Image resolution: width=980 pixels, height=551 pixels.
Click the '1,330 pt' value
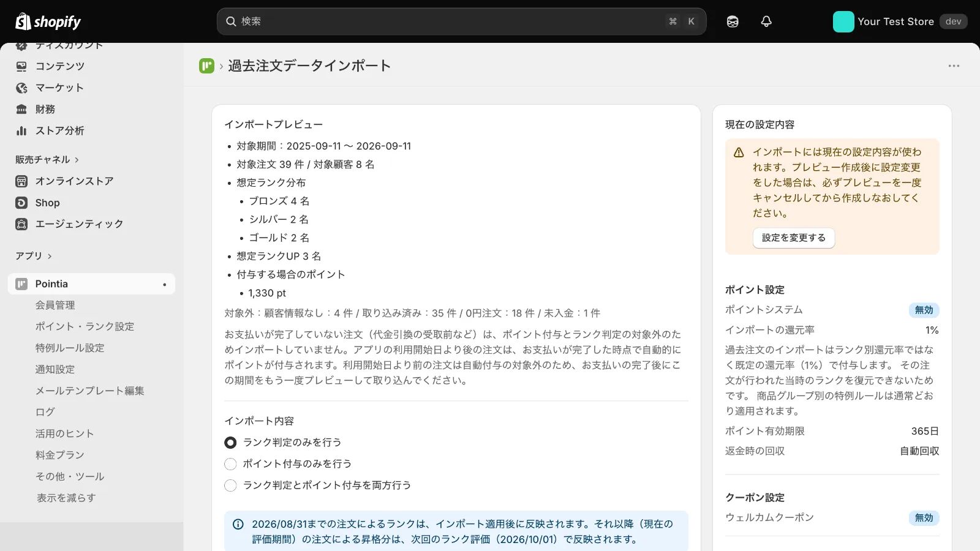point(267,293)
